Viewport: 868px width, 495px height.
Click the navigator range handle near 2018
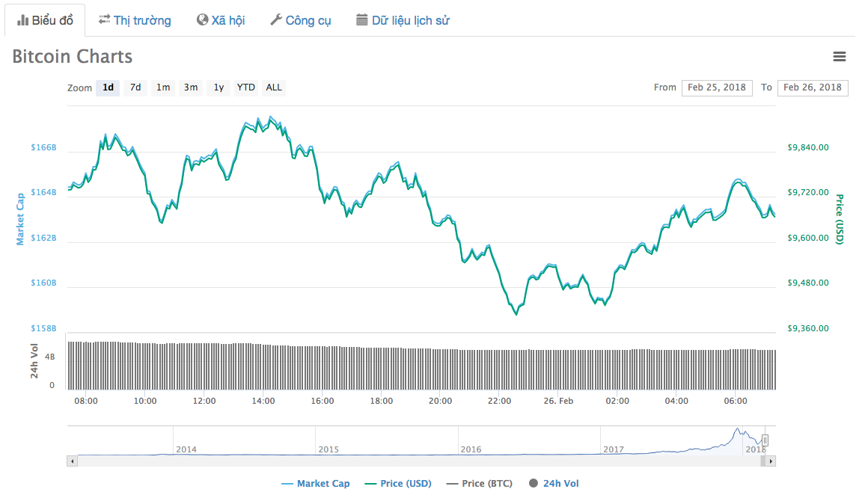click(x=765, y=440)
